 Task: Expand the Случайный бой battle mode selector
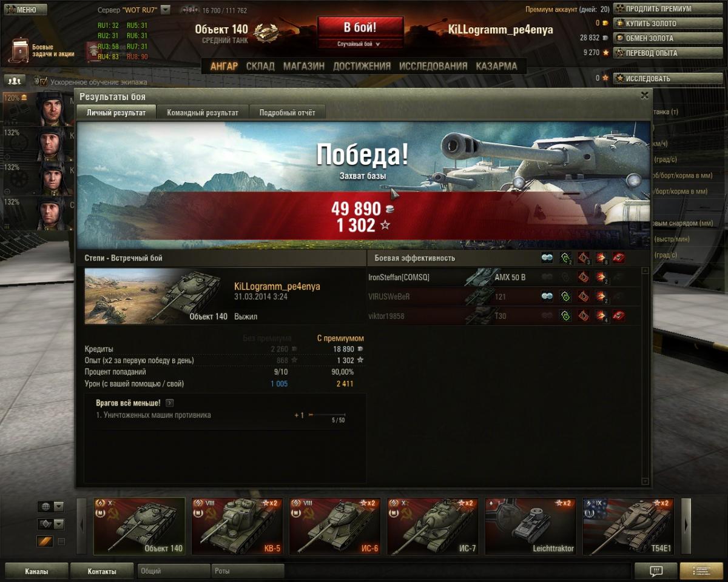[x=360, y=44]
